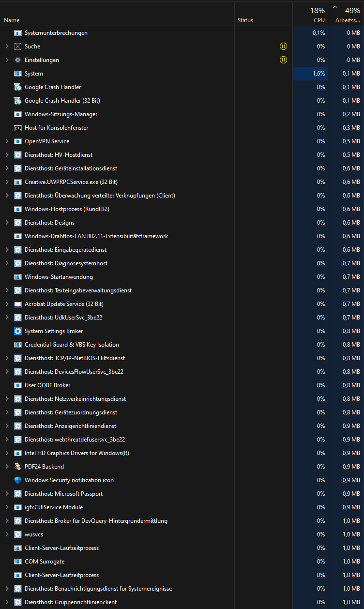Click the first Google Crash Handler icon
The width and height of the screenshot is (364, 609).
click(18, 87)
